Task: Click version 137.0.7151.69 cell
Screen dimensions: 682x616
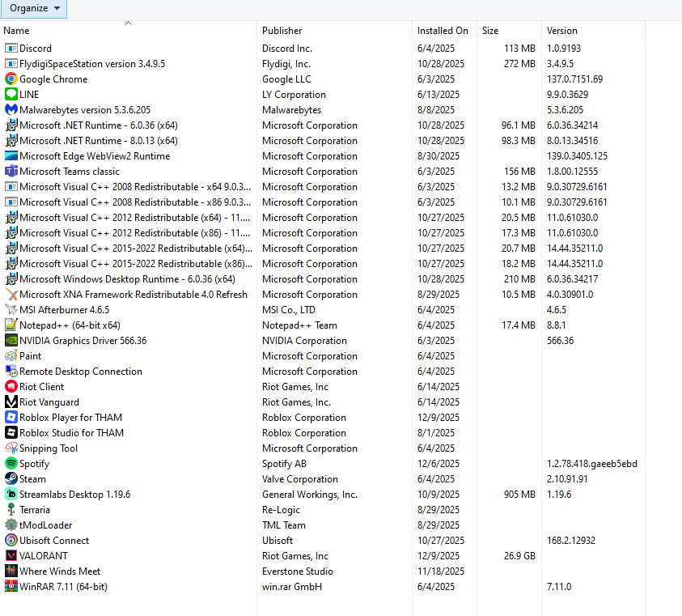Action: pyautogui.click(x=574, y=79)
